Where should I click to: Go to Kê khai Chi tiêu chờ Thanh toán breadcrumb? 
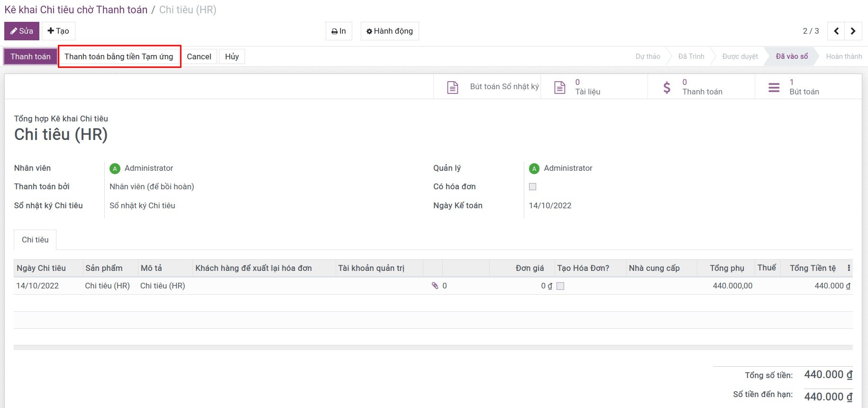tap(76, 10)
